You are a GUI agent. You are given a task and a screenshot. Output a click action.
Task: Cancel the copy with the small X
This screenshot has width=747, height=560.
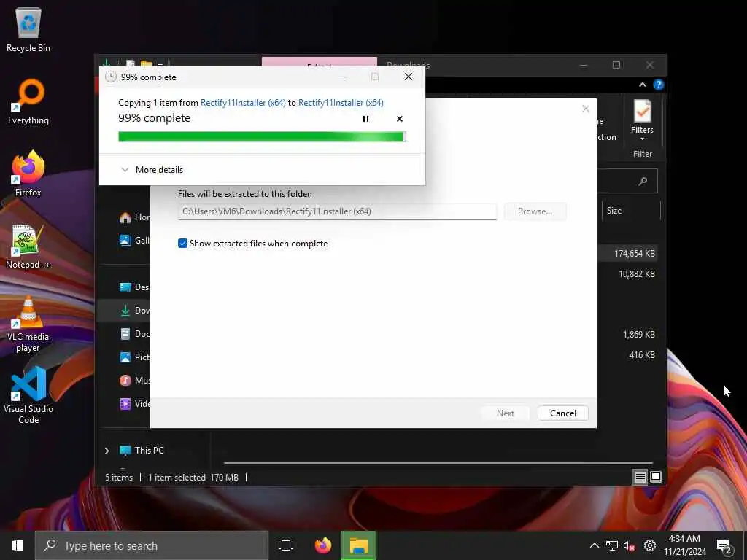[x=400, y=119]
